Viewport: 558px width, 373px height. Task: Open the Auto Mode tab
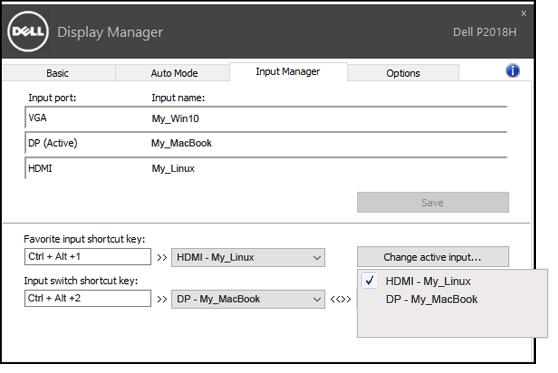(174, 73)
